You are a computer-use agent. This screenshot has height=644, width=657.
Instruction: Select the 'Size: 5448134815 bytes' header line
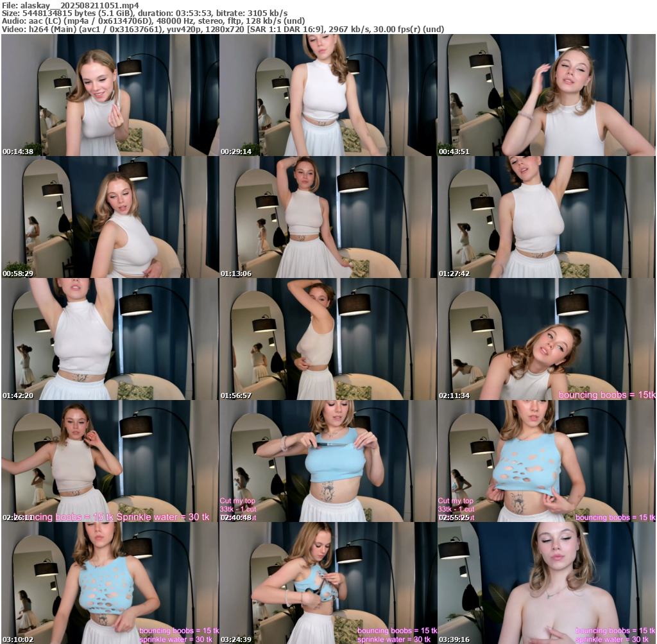(x=144, y=13)
